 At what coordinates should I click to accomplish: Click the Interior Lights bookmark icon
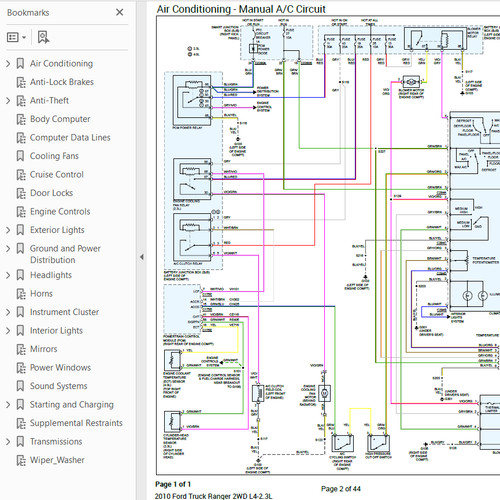pos(20,331)
